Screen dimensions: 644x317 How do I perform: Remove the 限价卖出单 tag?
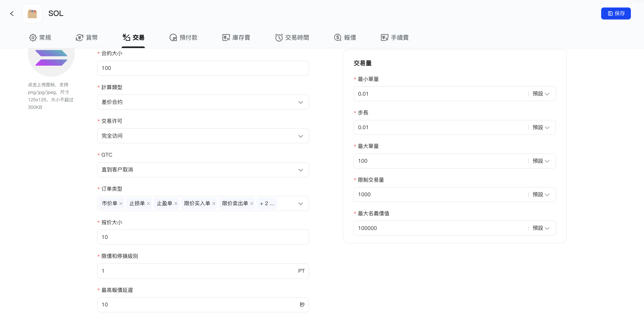[252, 204]
